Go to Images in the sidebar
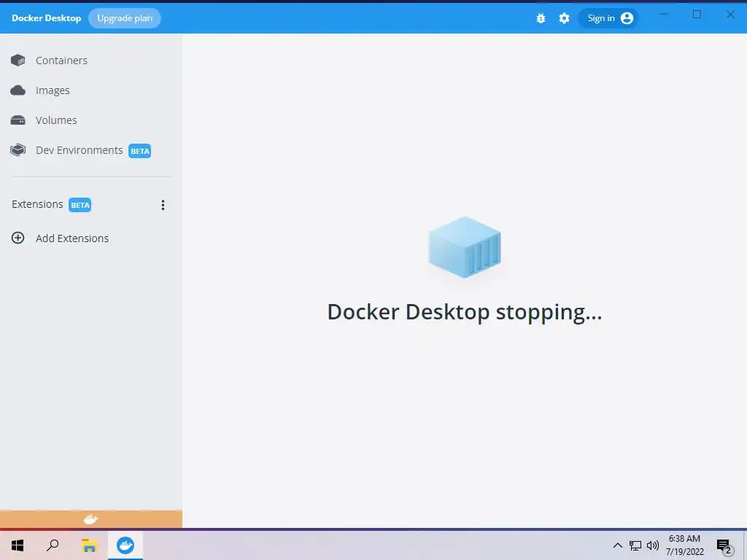 [x=53, y=90]
